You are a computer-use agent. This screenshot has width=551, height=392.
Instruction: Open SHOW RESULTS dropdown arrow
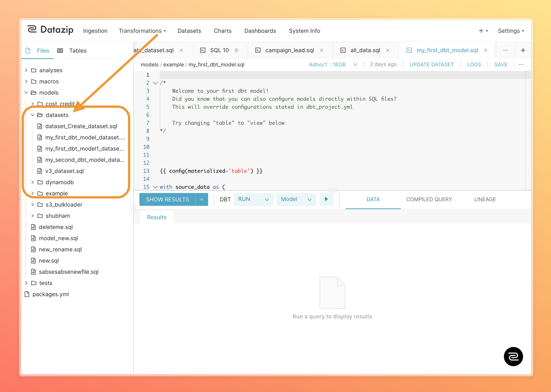coord(202,199)
